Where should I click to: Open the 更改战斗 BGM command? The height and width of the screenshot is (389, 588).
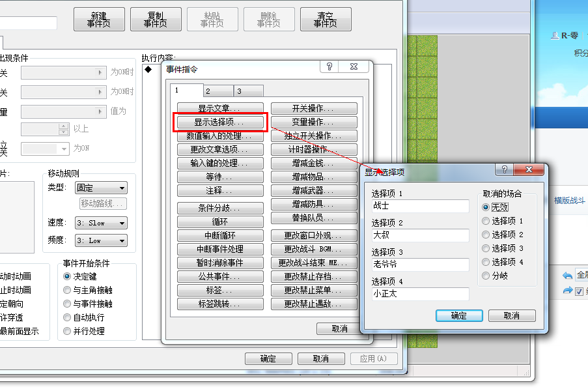(314, 249)
